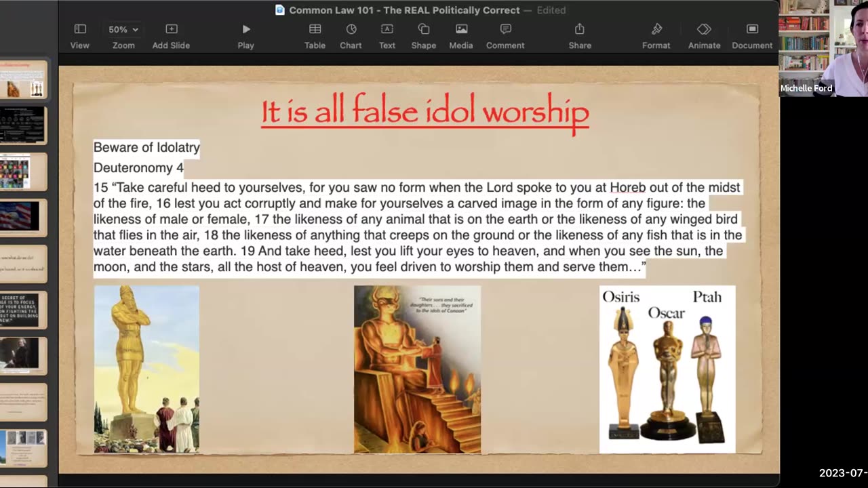Open the View options in Keynote toolbar
The height and width of the screenshot is (488, 868).
[80, 36]
